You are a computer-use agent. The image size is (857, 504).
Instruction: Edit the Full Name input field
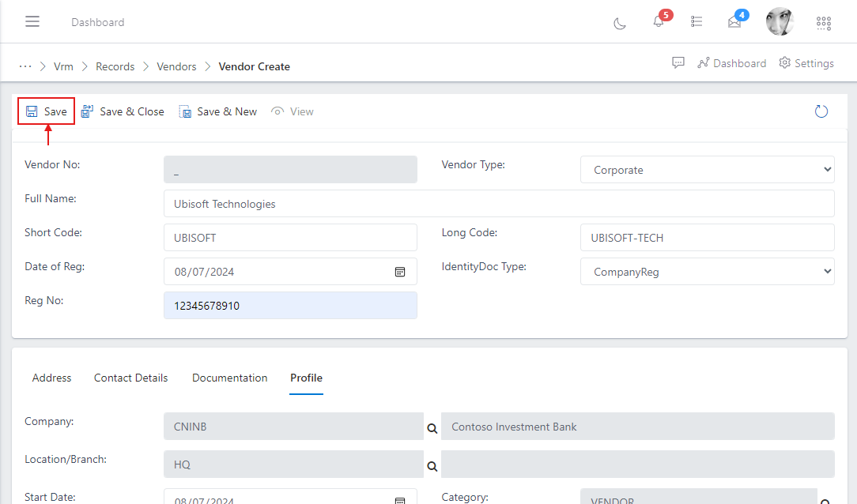(x=499, y=203)
